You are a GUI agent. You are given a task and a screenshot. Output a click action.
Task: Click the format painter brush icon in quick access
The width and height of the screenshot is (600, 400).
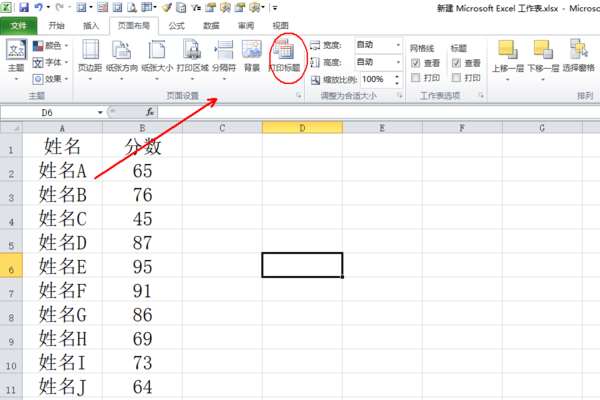pos(167,7)
